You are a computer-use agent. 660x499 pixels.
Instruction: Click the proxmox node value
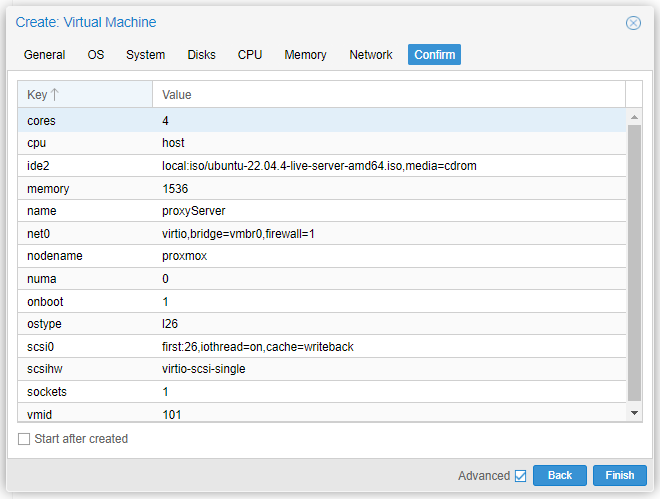pyautogui.click(x=184, y=256)
